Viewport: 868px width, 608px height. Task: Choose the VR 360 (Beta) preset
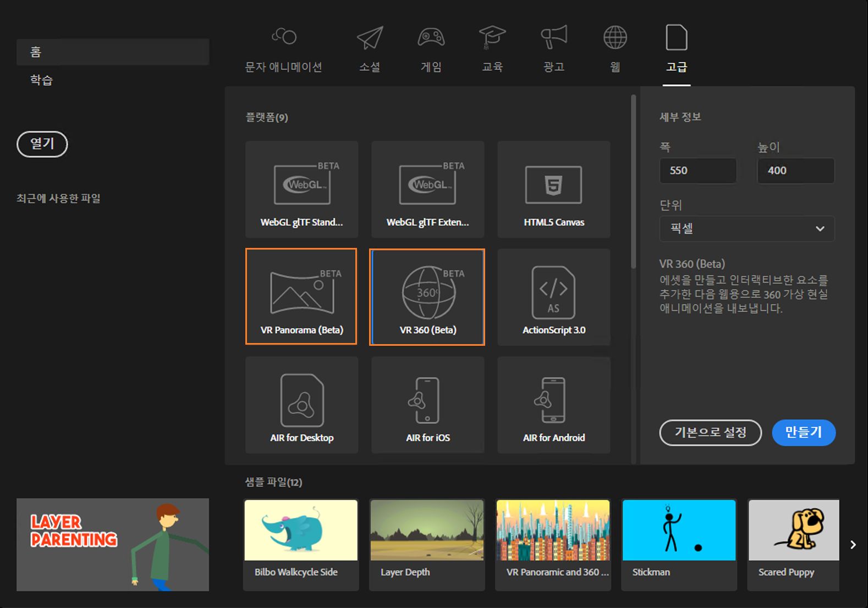[427, 297]
